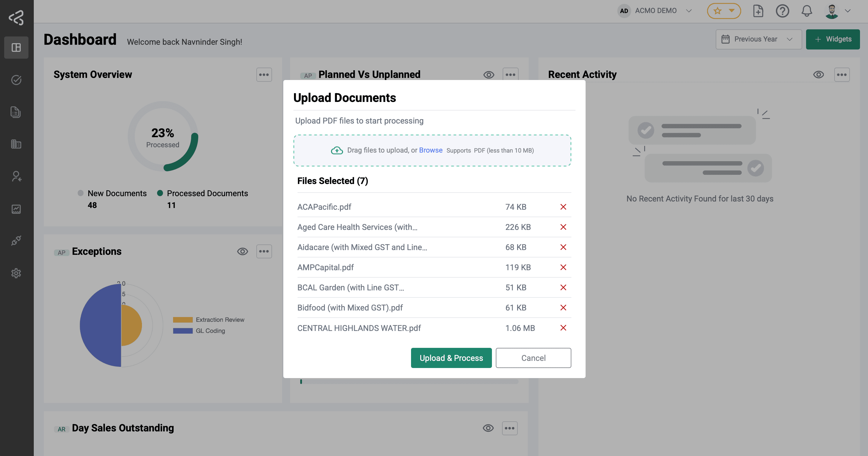Open the Day Sales Outstanding options menu
This screenshot has width=868, height=456.
click(509, 428)
